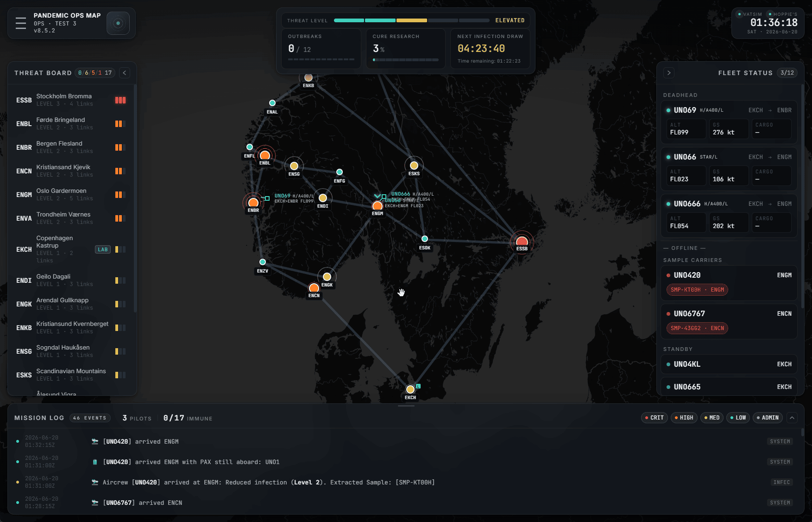Open Oslo Gardermoen threat board row
812x522 pixels.
[x=71, y=195]
